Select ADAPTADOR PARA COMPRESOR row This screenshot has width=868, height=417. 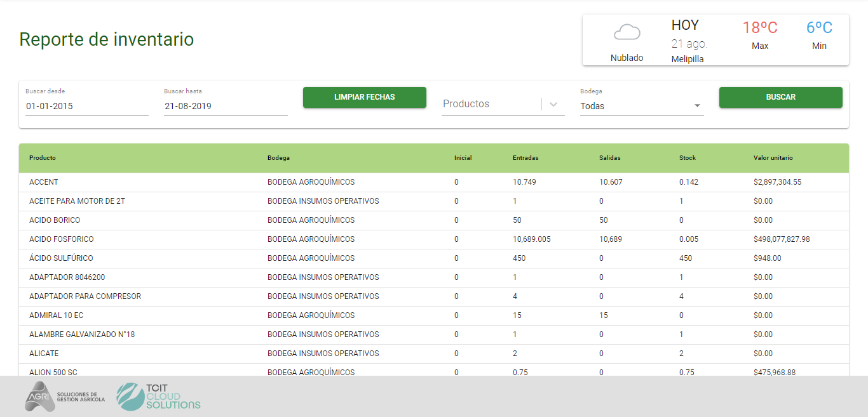434,296
